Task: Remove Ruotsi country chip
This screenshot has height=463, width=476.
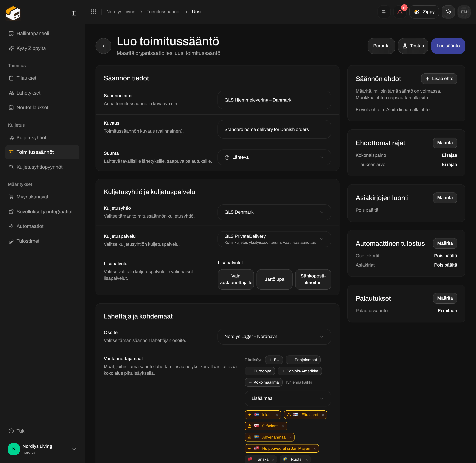Action: tap(307, 459)
